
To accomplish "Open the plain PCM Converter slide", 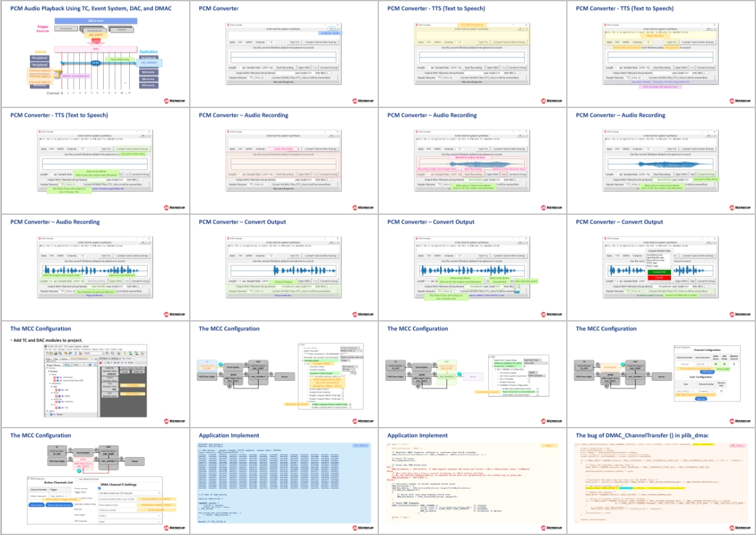I will pos(283,54).
